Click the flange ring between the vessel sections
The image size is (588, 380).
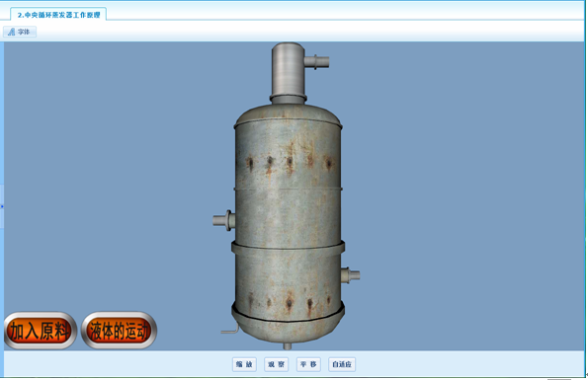pyautogui.click(x=288, y=248)
